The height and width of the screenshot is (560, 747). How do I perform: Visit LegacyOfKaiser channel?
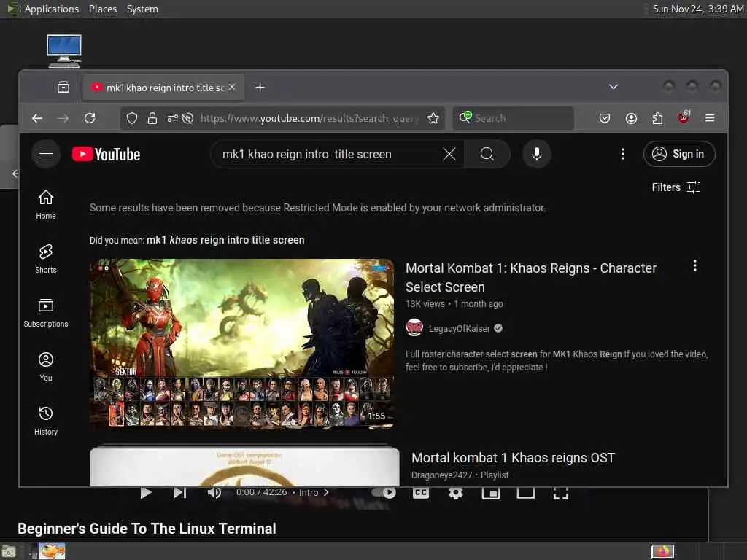(460, 329)
